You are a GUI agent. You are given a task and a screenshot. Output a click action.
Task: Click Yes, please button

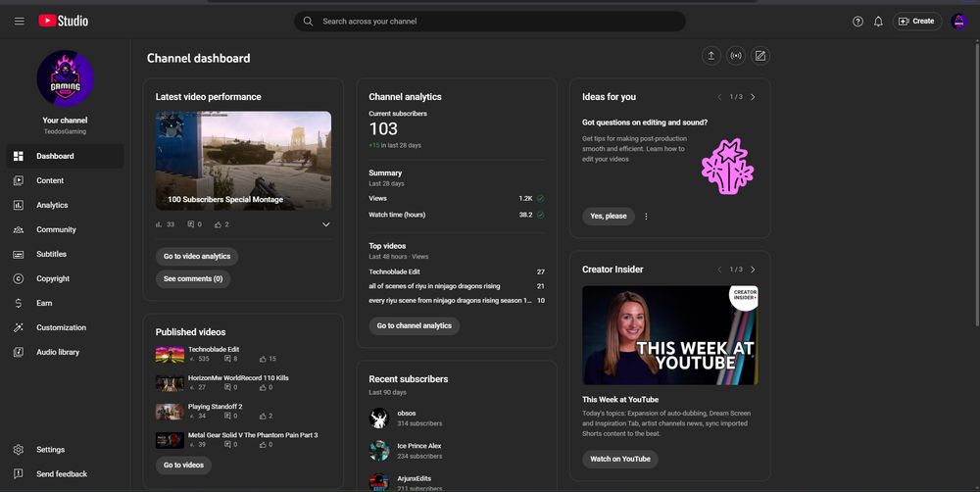(609, 217)
